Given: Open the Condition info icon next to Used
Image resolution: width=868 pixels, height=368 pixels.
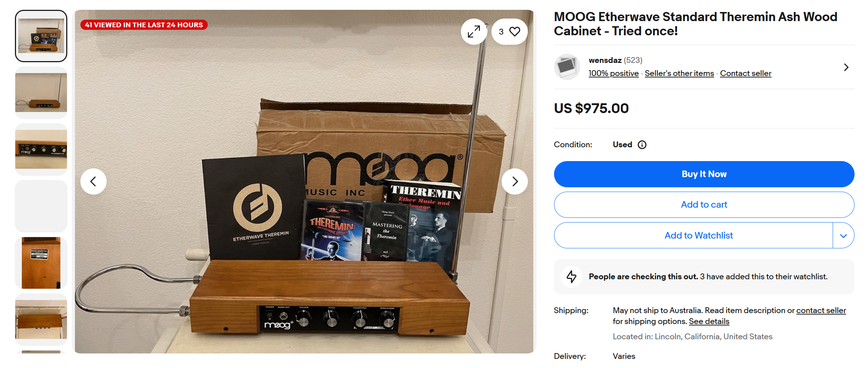Looking at the screenshot, I should pos(642,145).
